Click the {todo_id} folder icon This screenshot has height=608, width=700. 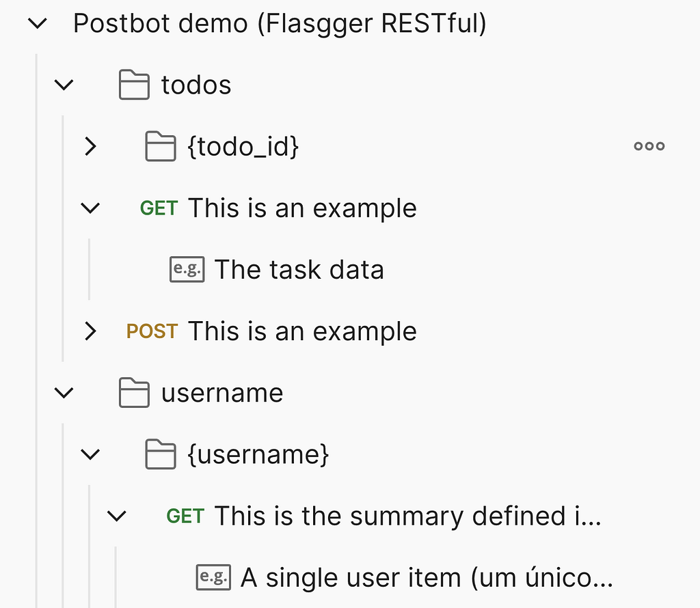[160, 146]
